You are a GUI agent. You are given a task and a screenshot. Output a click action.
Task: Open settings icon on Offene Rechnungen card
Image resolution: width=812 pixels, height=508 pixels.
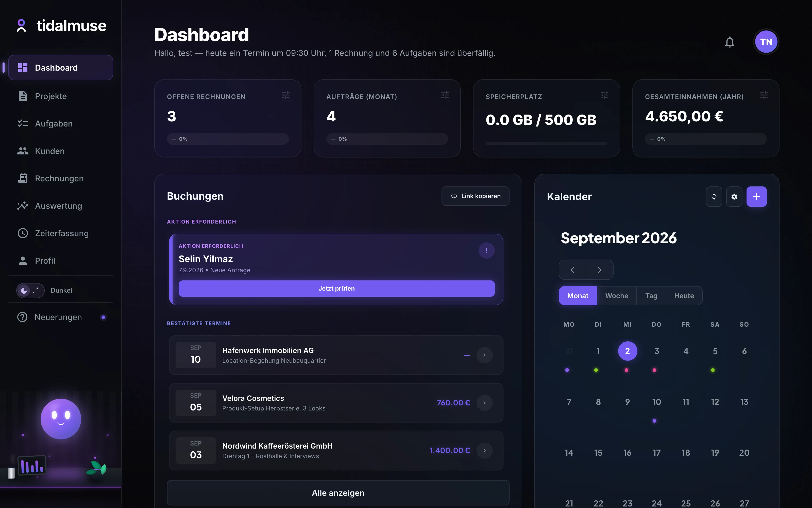pyautogui.click(x=285, y=96)
